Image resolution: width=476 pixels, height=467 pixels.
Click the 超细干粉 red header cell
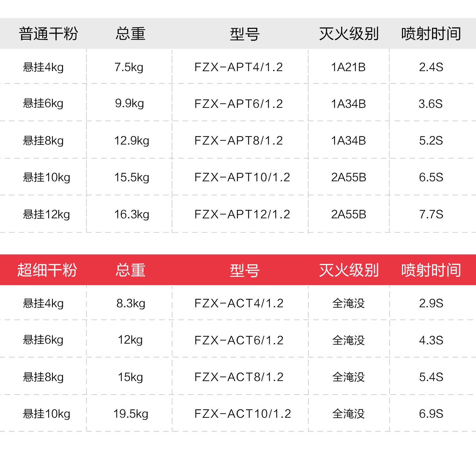point(47,270)
